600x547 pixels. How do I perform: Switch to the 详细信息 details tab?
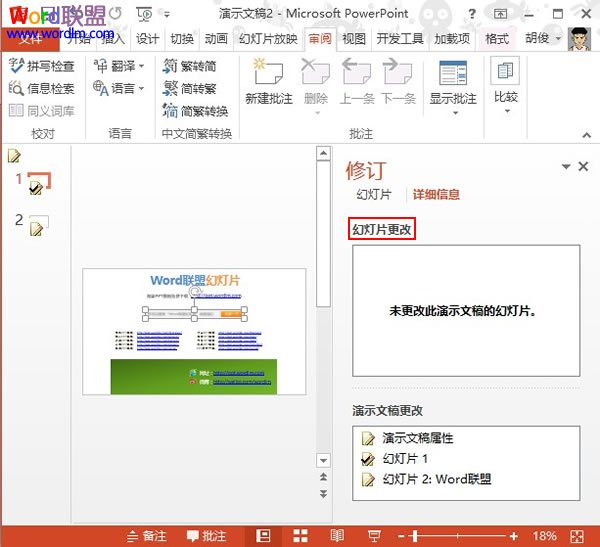436,194
